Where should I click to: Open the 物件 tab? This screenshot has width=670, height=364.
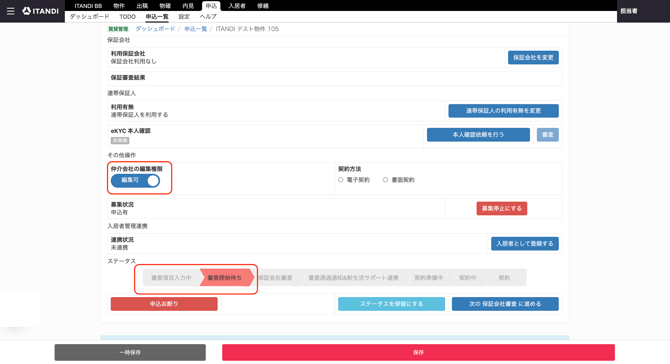click(119, 6)
